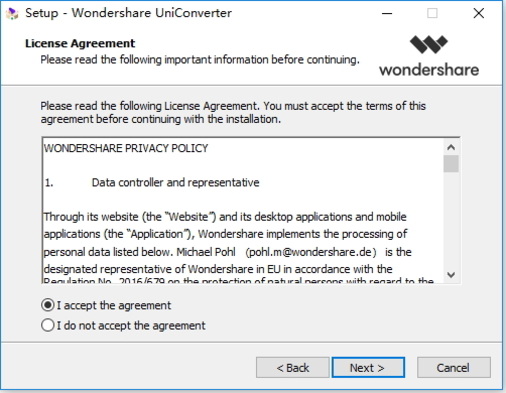Click the scrollbar track below the thumb

click(x=451, y=220)
